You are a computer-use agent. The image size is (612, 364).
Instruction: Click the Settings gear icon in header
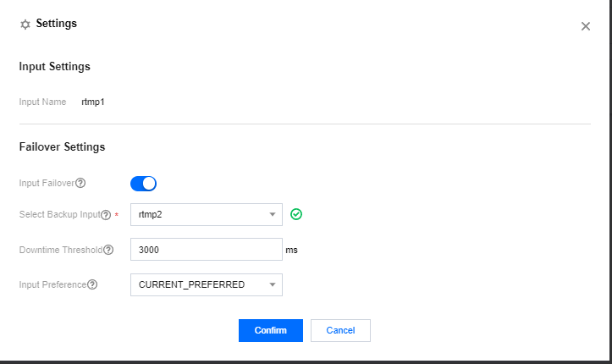pos(25,25)
